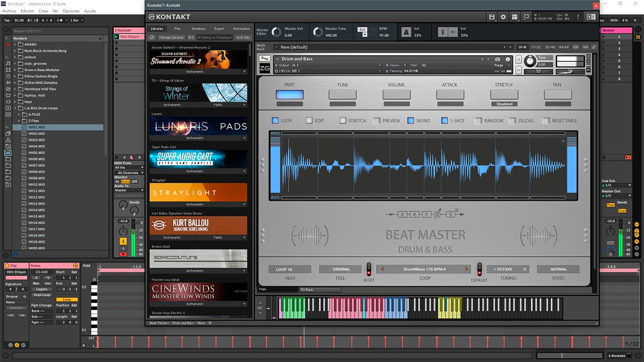The width and height of the screenshot is (644, 362).
Task: Toggle the EDIT checkbox
Action: coord(309,121)
